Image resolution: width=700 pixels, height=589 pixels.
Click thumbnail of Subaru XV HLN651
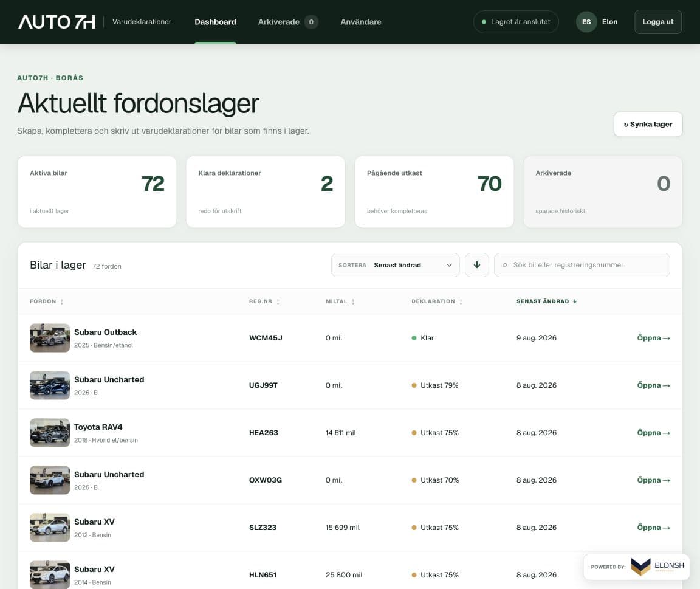coord(50,574)
